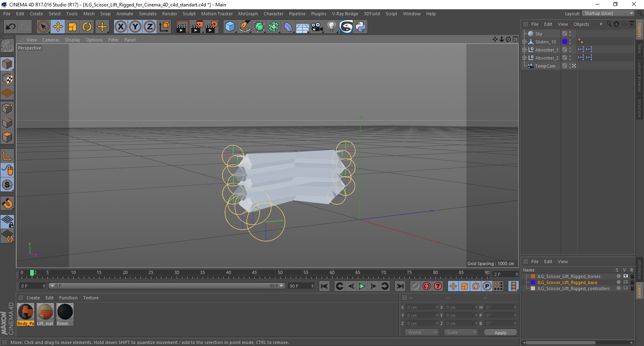Open the Character menu
644x346 pixels.
pos(273,14)
